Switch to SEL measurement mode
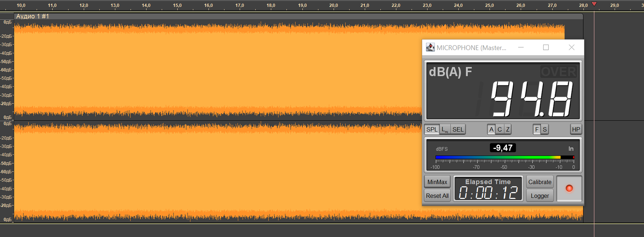Image resolution: width=644 pixels, height=237 pixels. tap(458, 129)
